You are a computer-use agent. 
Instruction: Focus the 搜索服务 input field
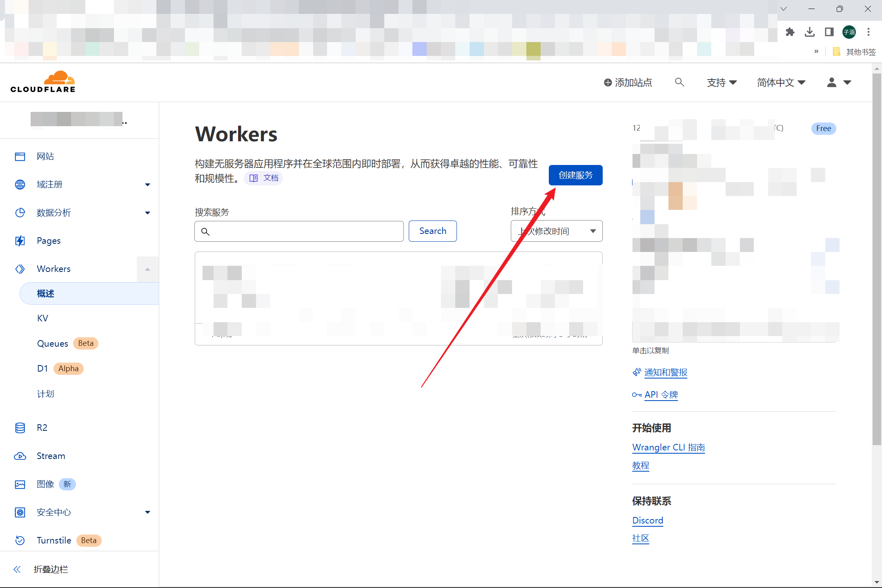pyautogui.click(x=299, y=232)
